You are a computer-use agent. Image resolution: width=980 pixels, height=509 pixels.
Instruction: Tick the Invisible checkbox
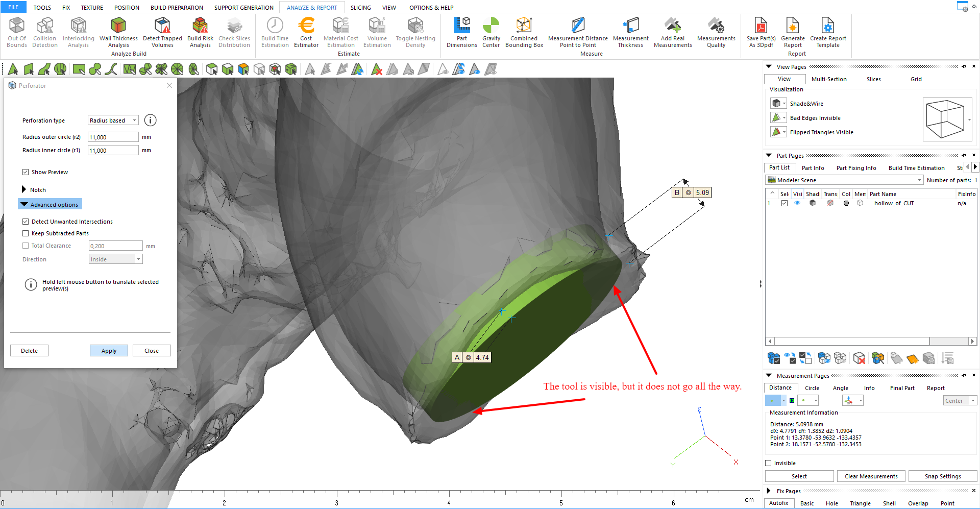click(x=768, y=463)
